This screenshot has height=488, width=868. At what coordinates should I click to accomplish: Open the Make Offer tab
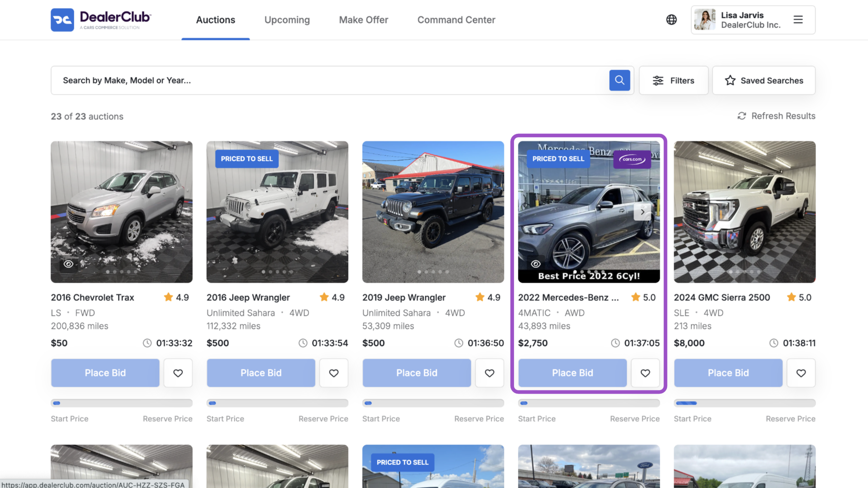(x=363, y=20)
